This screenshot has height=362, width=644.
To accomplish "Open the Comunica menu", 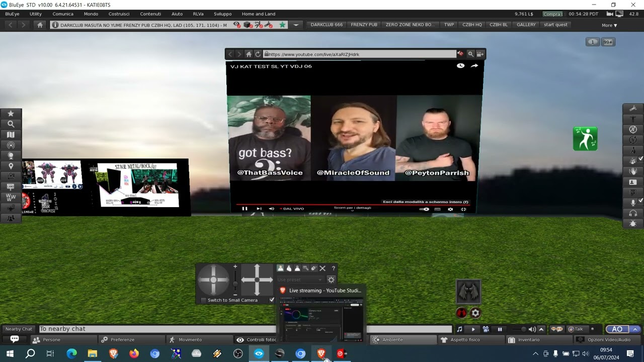I will point(63,14).
